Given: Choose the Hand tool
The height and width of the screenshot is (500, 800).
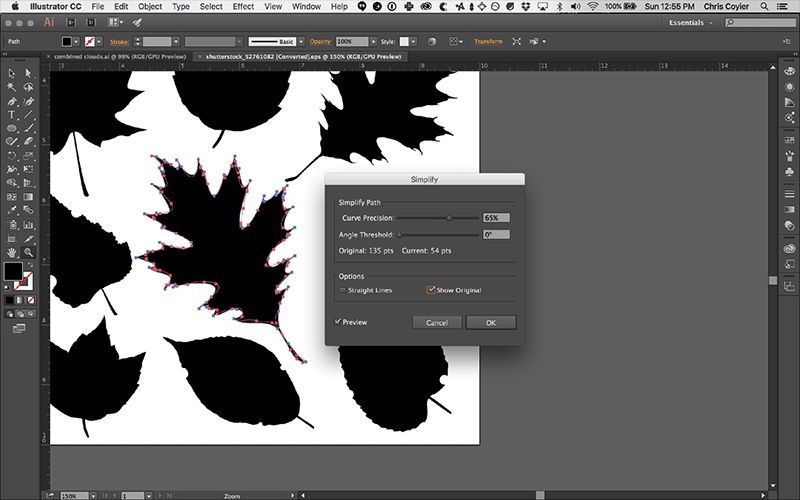Looking at the screenshot, I should [x=12, y=253].
